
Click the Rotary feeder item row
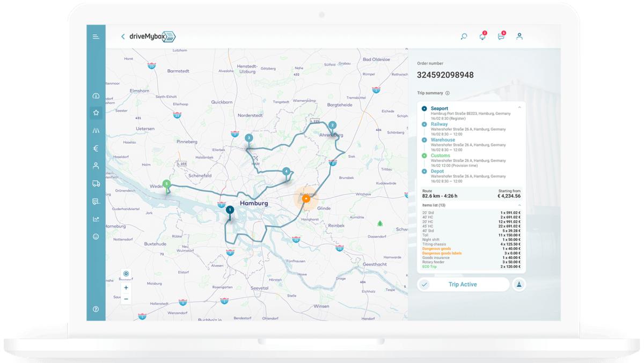pos(471,262)
